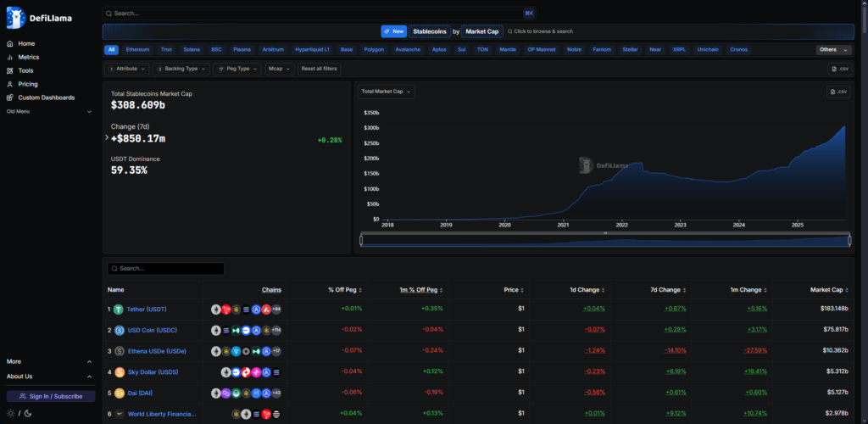The image size is (868, 424).
Task: Open Metrics from the sidebar
Action: click(28, 57)
